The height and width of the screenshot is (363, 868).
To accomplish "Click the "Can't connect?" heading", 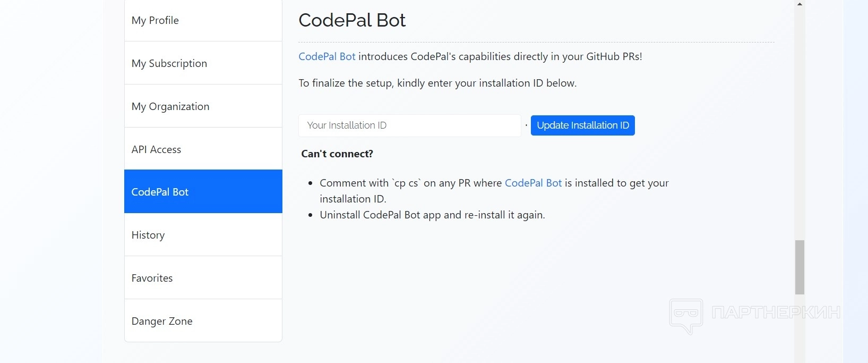I will point(337,154).
